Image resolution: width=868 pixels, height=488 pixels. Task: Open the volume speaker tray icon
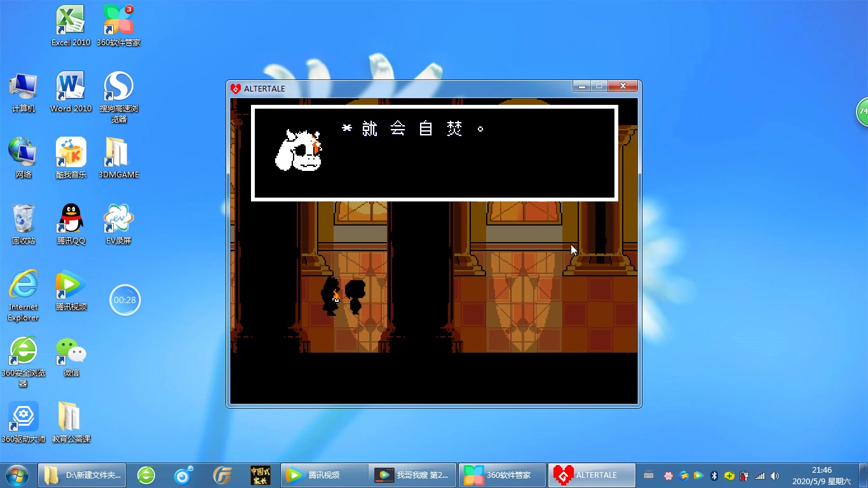point(775,475)
